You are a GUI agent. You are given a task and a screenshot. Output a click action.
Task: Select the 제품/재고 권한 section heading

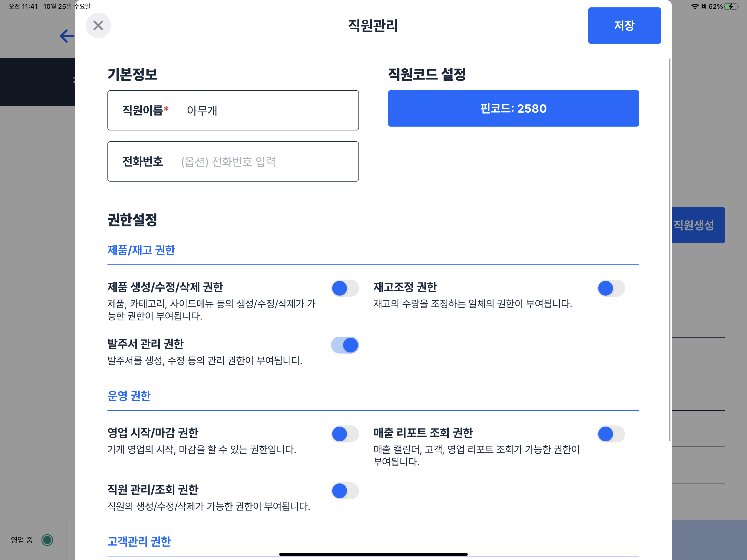(x=141, y=250)
